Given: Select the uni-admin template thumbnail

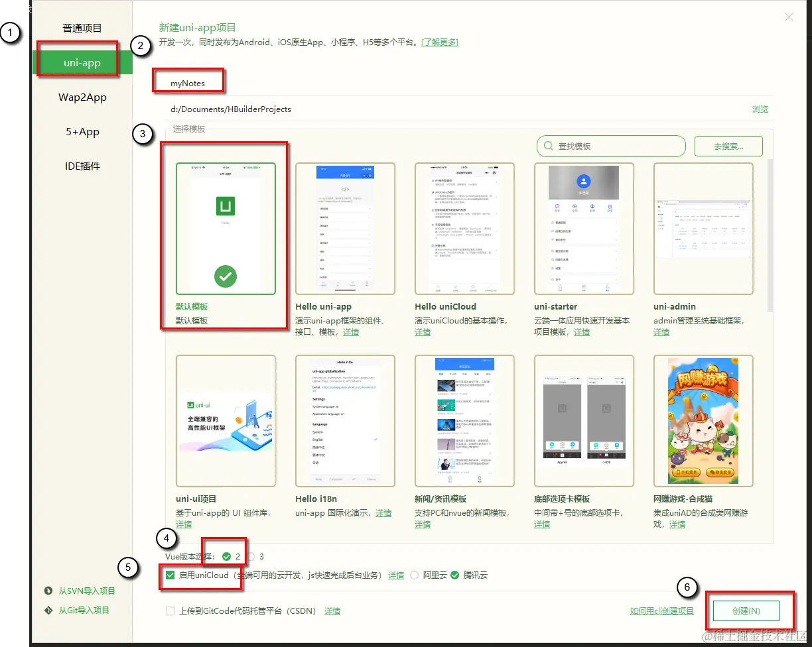Looking at the screenshot, I should (x=703, y=229).
